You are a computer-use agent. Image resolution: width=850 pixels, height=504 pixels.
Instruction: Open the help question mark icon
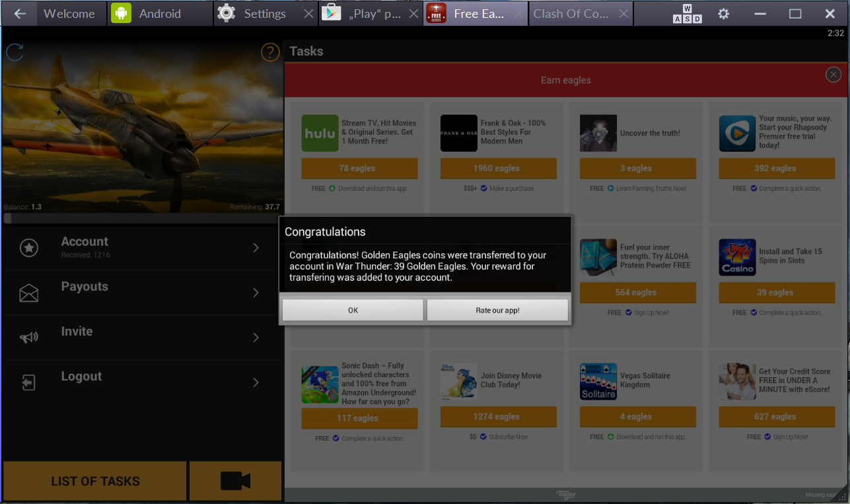[x=270, y=52]
